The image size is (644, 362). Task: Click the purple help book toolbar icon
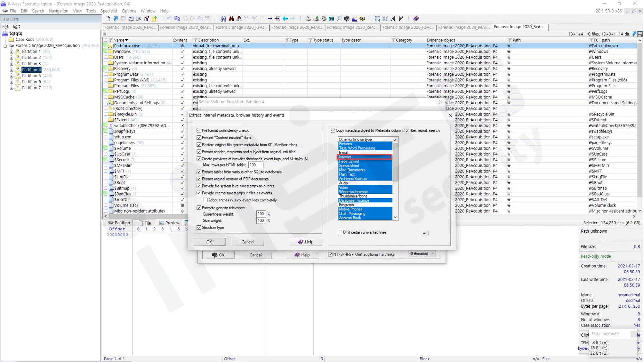(416, 19)
